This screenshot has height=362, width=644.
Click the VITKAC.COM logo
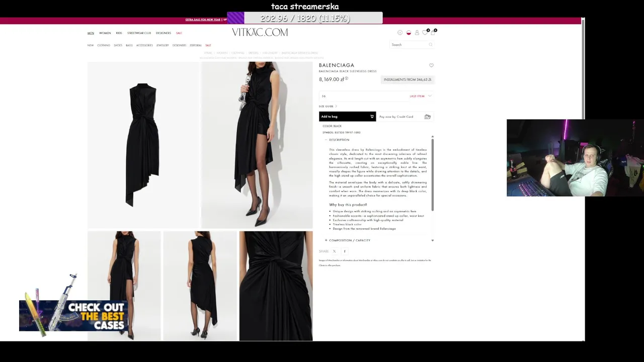point(260,32)
